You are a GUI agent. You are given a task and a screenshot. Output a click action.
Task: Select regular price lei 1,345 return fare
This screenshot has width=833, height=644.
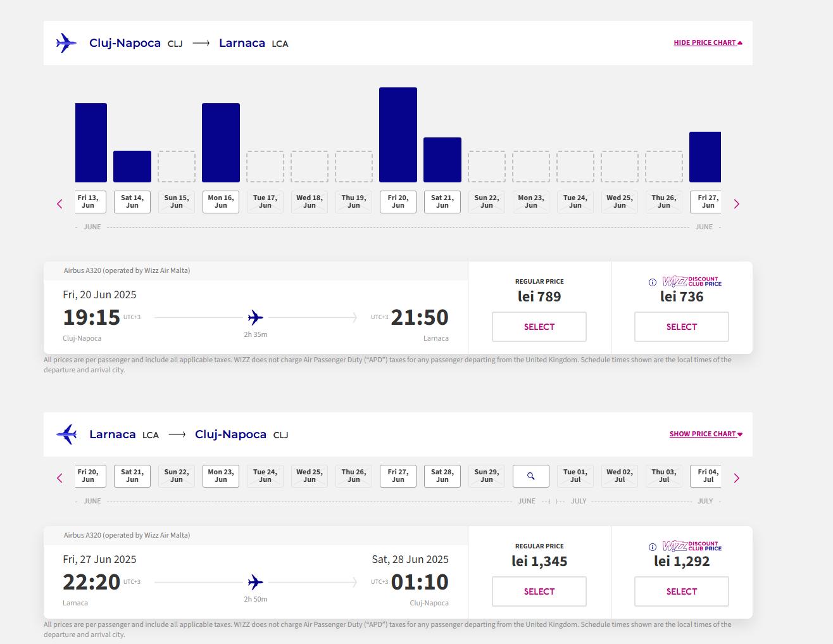pos(539,591)
